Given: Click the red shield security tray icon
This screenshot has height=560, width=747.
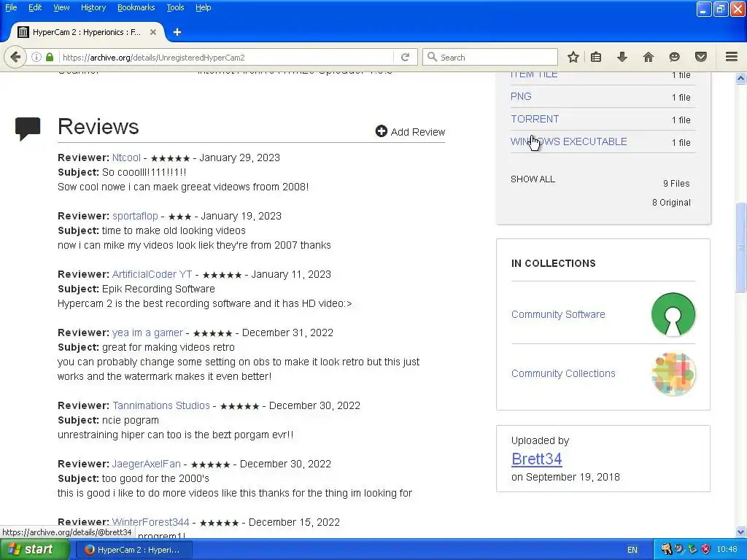Looking at the screenshot, I should [705, 550].
